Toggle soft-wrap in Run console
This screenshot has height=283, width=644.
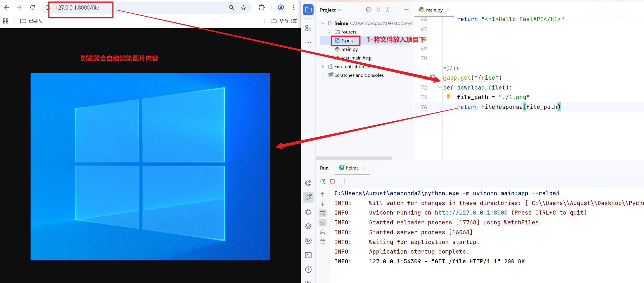pyautogui.click(x=323, y=213)
